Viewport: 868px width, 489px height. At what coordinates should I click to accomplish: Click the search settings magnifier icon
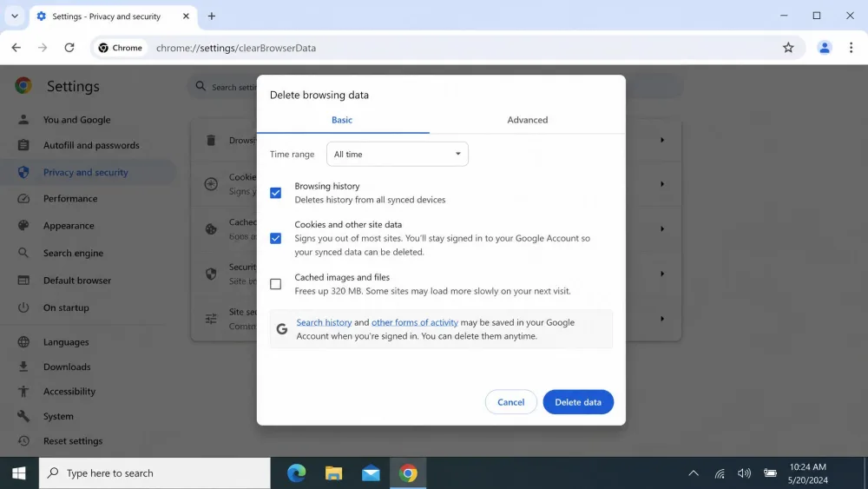tap(201, 86)
